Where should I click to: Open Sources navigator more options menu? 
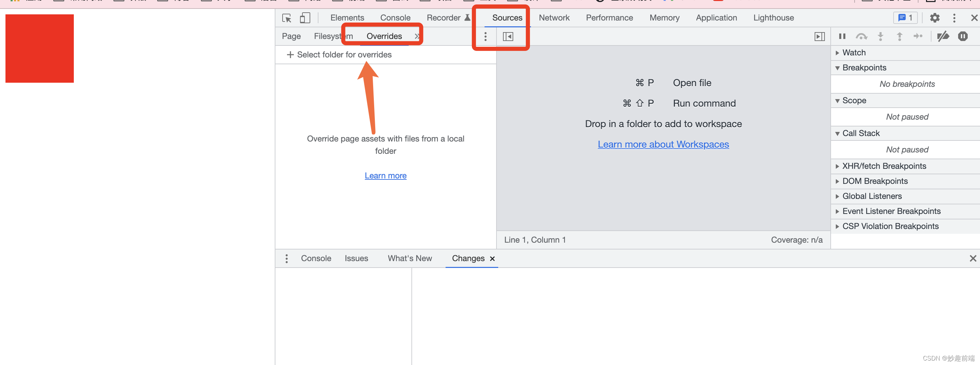coord(485,37)
